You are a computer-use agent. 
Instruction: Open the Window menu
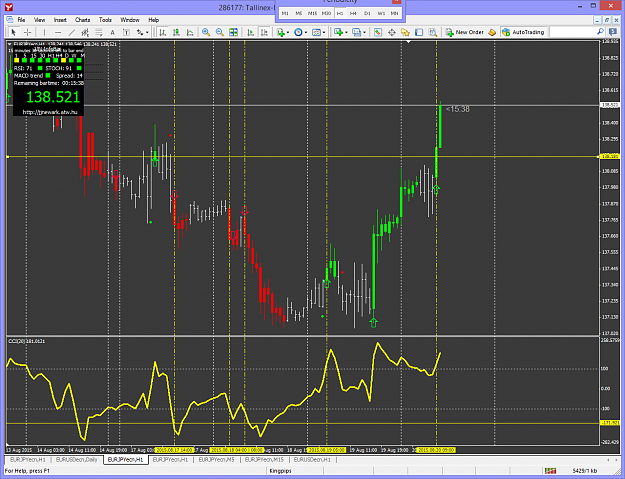tap(130, 20)
